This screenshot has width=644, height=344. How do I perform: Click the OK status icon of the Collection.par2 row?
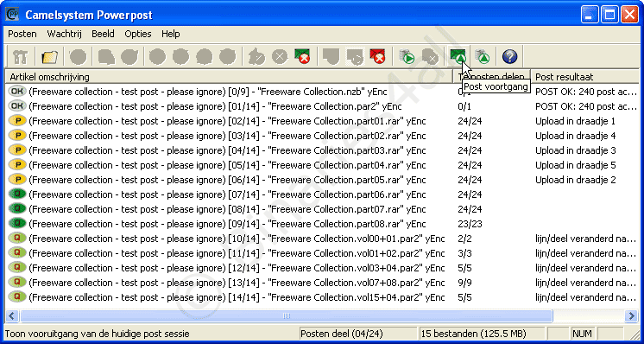(17, 106)
